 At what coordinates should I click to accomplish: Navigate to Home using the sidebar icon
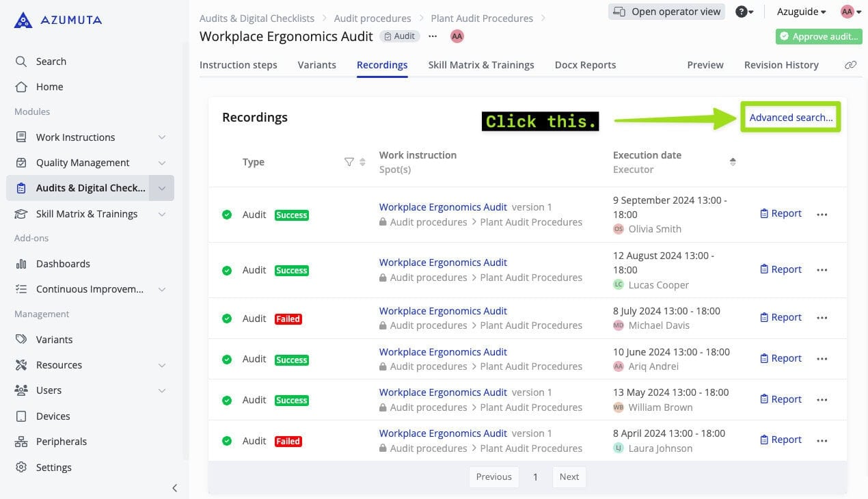click(49, 87)
